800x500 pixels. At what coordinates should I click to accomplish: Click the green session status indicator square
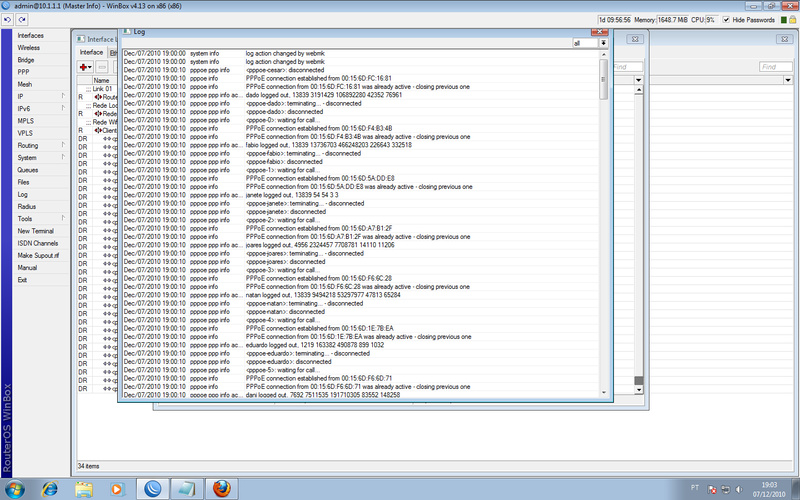[784, 20]
